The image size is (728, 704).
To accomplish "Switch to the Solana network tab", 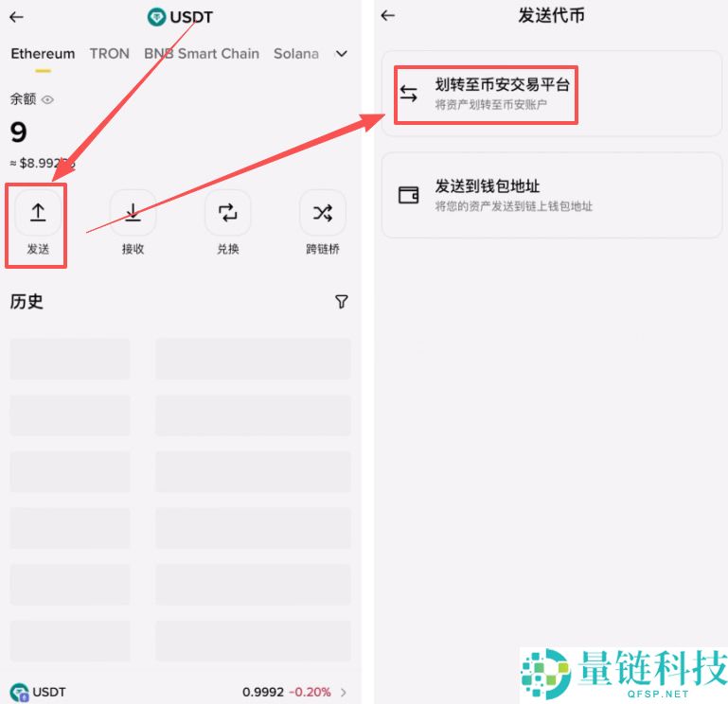I will pyautogui.click(x=296, y=53).
